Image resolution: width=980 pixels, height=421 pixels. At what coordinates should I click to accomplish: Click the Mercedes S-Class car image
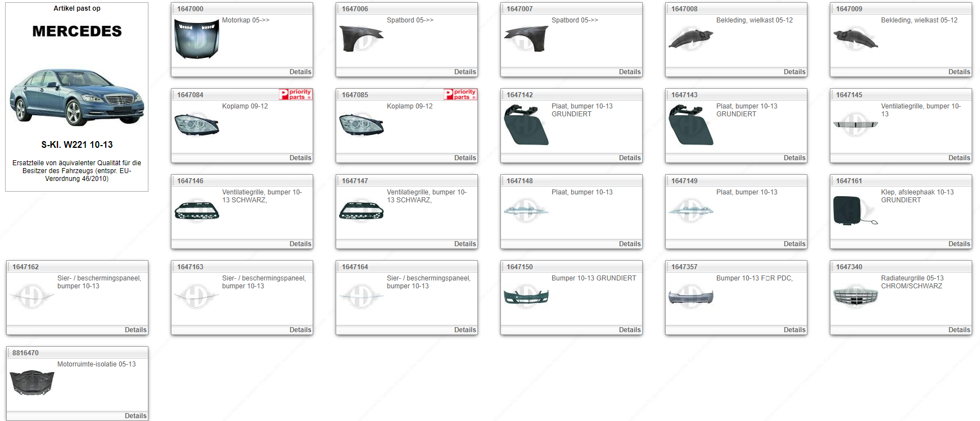pyautogui.click(x=77, y=97)
